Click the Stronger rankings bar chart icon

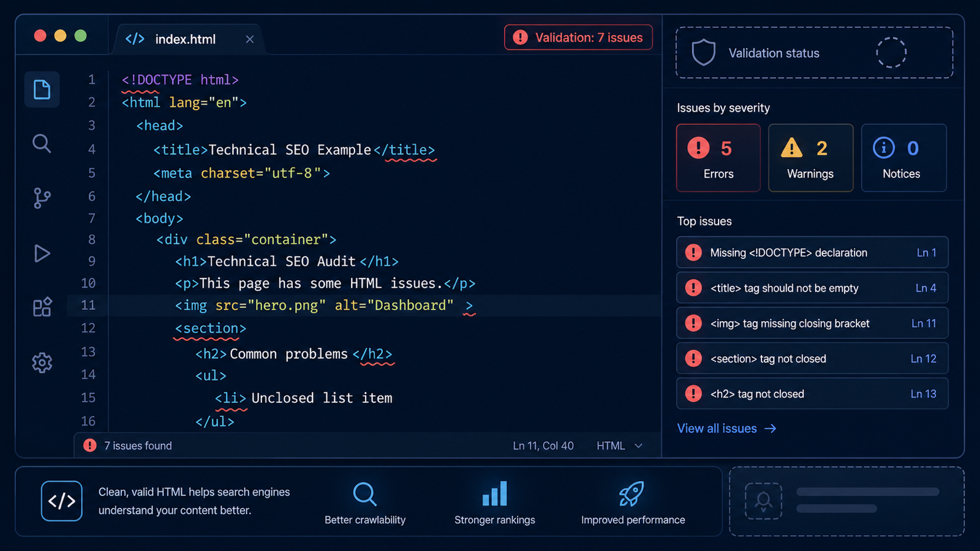tap(495, 493)
